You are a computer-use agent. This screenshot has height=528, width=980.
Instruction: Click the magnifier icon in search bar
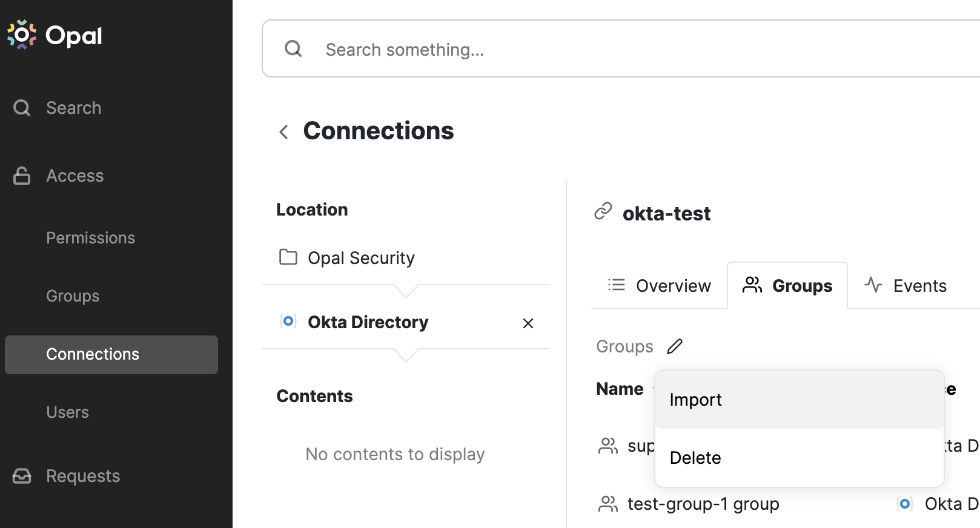[293, 48]
